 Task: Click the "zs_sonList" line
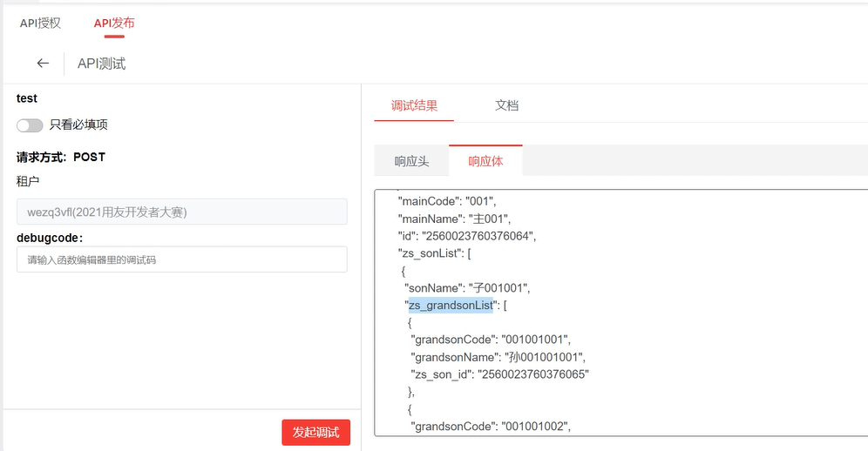point(435,253)
